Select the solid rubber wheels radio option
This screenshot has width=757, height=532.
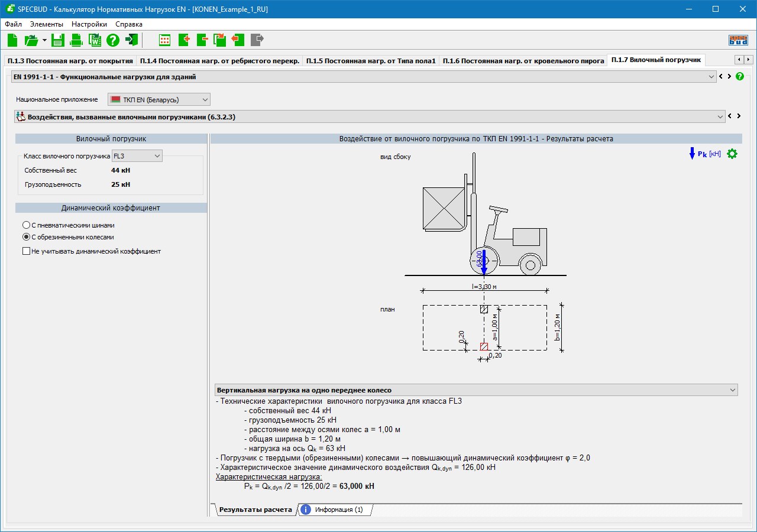coord(26,237)
